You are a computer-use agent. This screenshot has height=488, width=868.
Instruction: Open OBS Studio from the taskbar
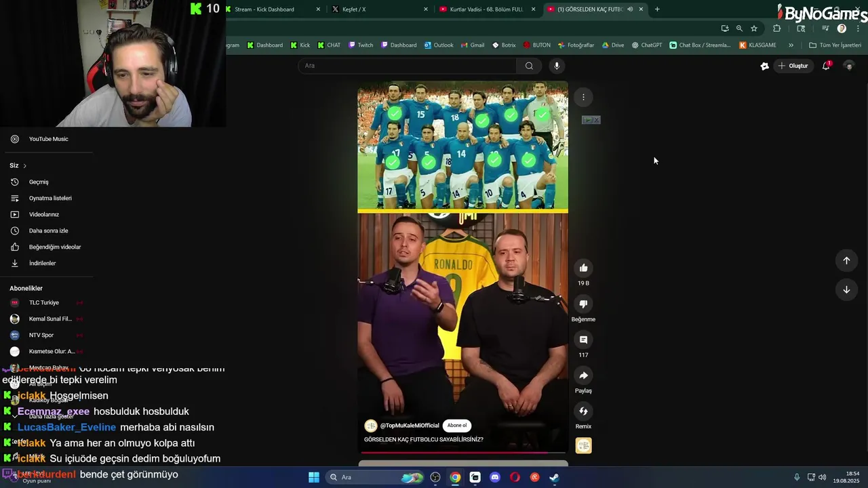435,477
